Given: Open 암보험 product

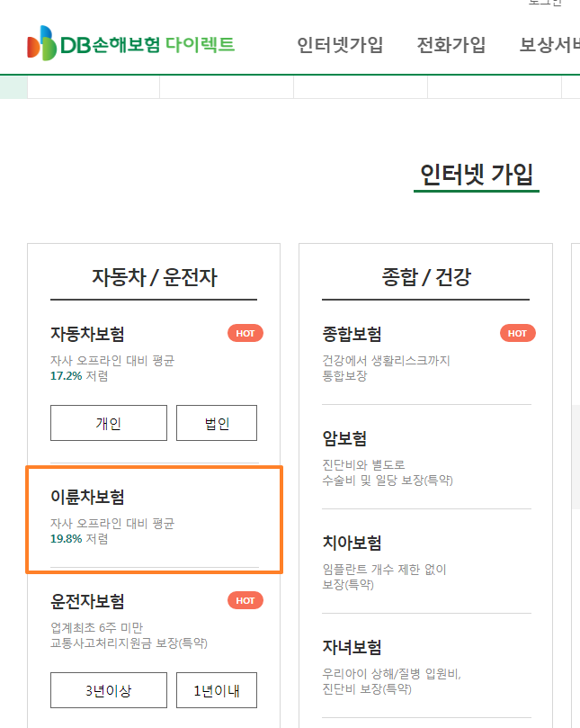Looking at the screenshot, I should 344,438.
